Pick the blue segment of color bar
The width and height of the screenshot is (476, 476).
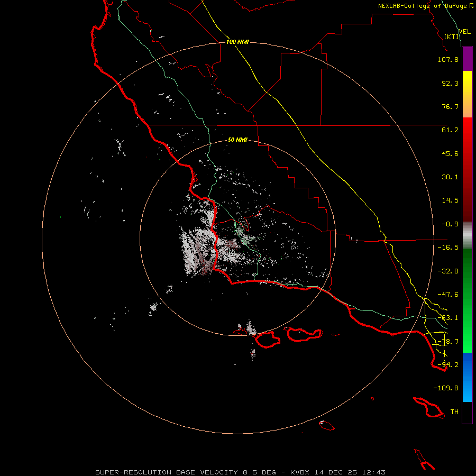point(467,377)
